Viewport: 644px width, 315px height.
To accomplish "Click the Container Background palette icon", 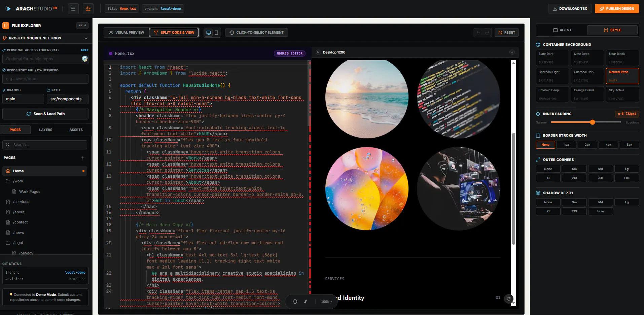I will 538,44.
